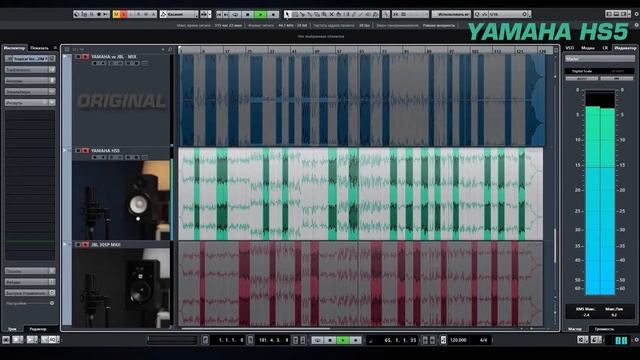Toggle Cycle in the top toolbar transport
Screen dimensions: 640x360
pos(235,14)
